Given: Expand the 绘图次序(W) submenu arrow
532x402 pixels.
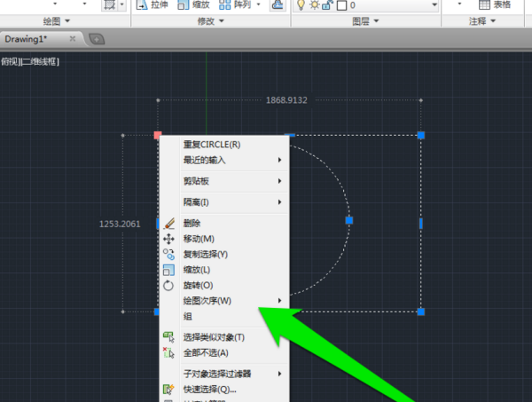Looking at the screenshot, I should [279, 301].
